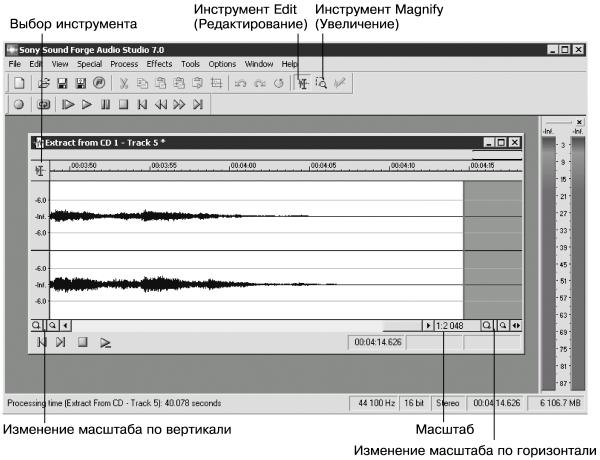Click the right channel level meter
The image size is (600, 460).
pos(578,263)
